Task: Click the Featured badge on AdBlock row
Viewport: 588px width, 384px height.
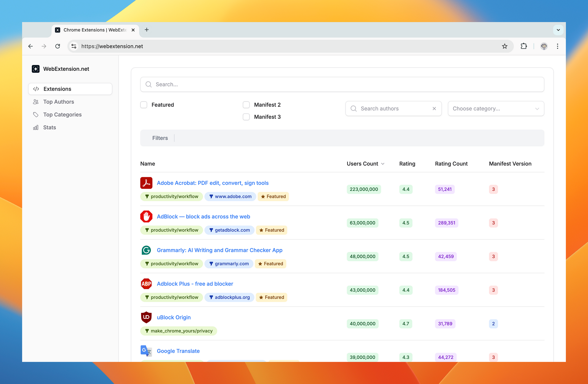Action: (272, 230)
